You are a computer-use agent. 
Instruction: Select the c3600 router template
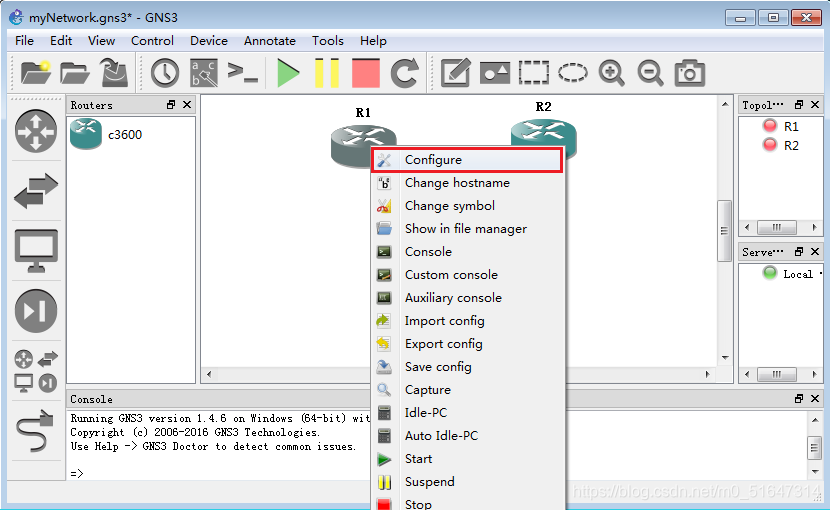click(106, 135)
